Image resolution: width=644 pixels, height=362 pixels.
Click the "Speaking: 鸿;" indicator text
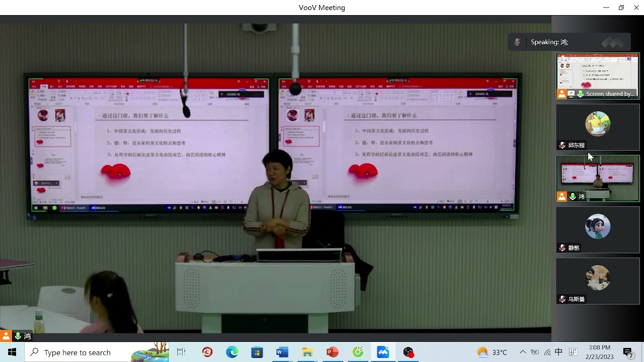tap(549, 42)
